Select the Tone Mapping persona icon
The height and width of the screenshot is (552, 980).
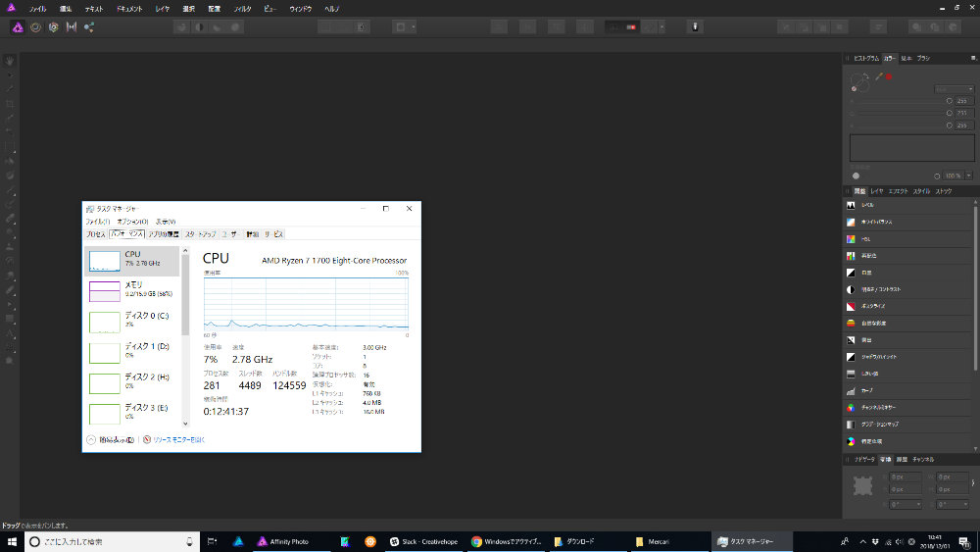[72, 26]
